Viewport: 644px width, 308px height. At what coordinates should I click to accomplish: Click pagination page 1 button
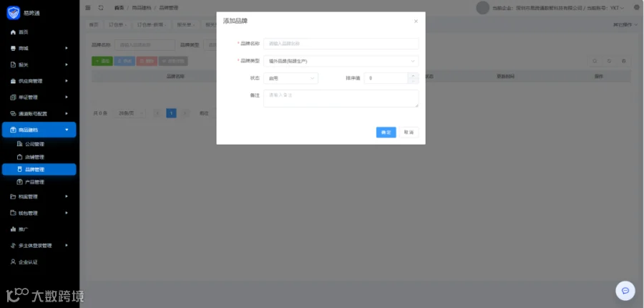[171, 113]
